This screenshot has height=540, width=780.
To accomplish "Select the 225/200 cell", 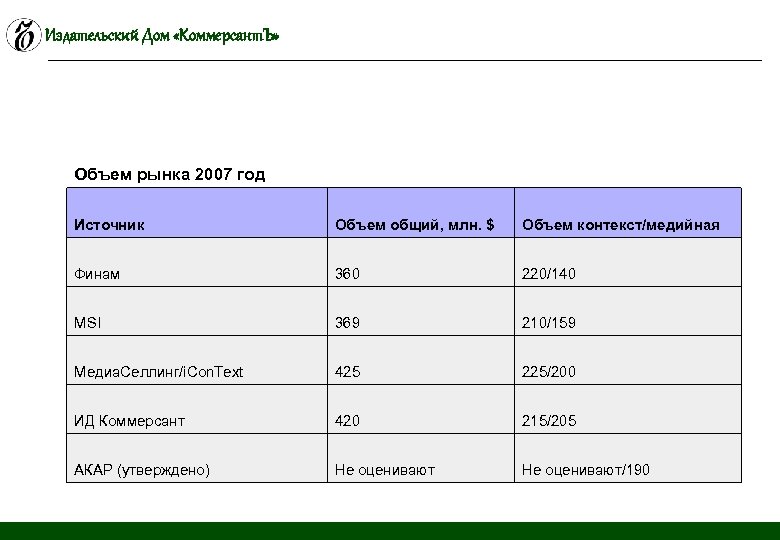I will 628,360.
